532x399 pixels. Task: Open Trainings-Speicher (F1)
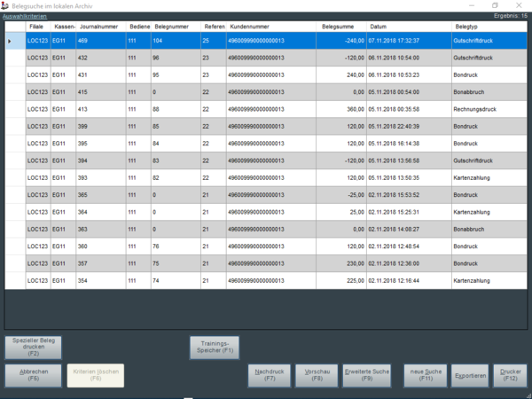tap(215, 347)
